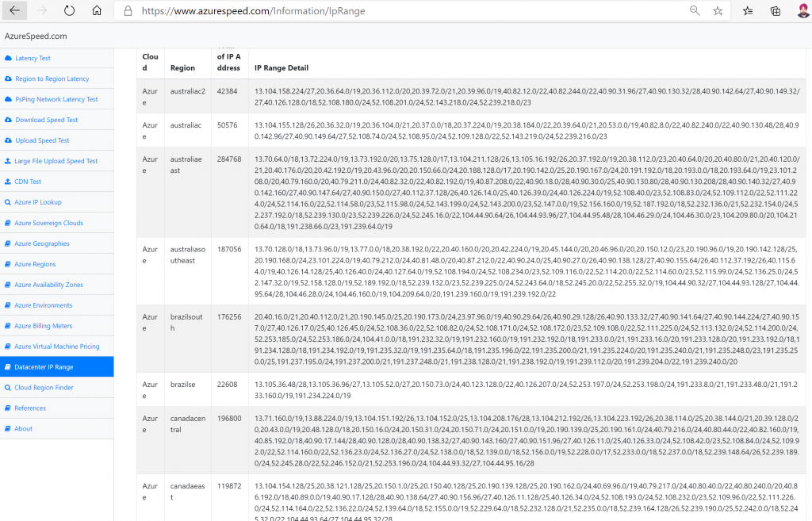
Task: Bookmark page with the star icon
Action: (x=718, y=11)
